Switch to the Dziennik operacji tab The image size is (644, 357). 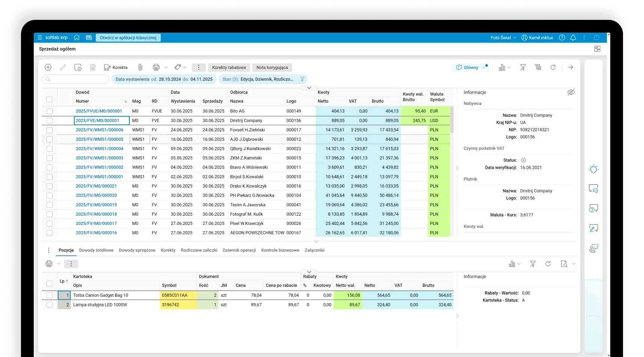[239, 250]
